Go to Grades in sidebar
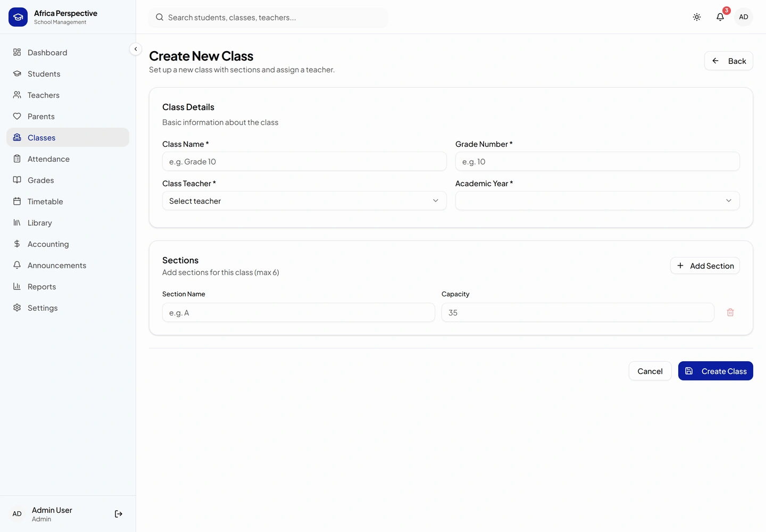Image resolution: width=766 pixels, height=532 pixels. click(68, 180)
